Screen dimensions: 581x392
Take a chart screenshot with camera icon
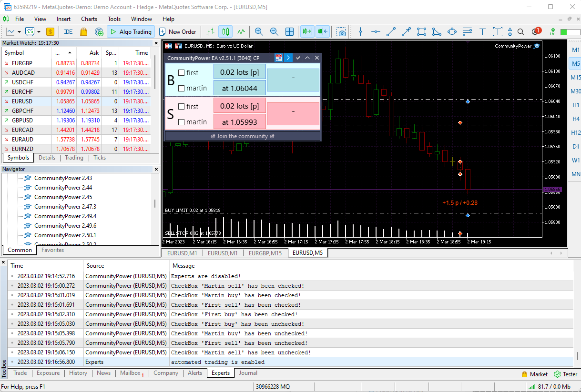341,32
